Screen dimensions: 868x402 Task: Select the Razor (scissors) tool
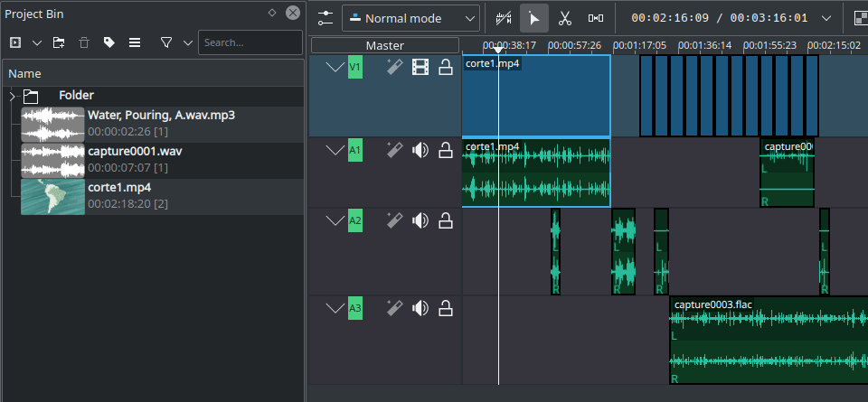[x=564, y=18]
